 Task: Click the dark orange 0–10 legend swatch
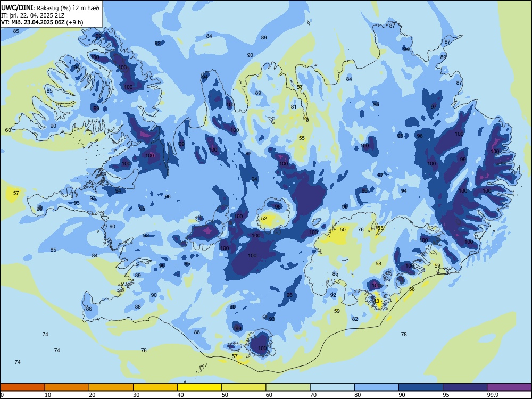[22, 387]
